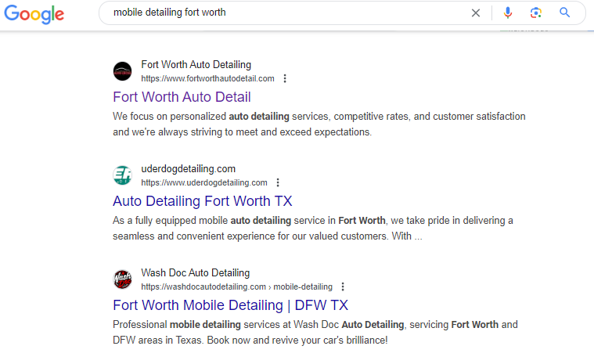Click the Wash Doc Auto Detailing favicon
This screenshot has height=364, width=594.
[122, 279]
